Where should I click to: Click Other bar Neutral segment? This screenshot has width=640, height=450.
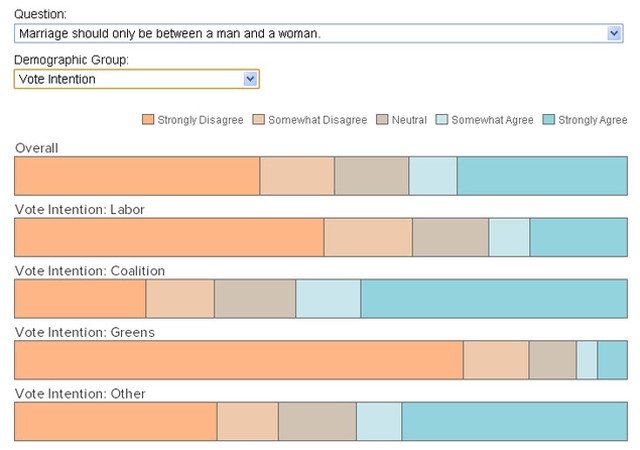pyautogui.click(x=318, y=421)
